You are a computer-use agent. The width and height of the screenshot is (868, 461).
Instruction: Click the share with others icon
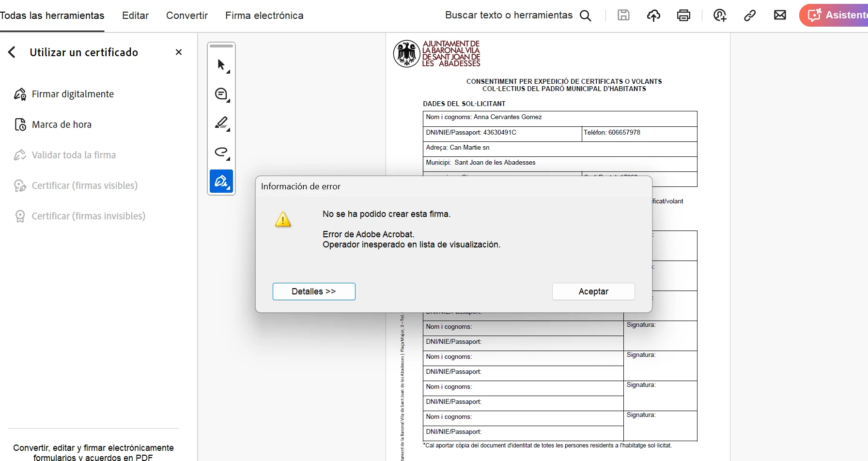tap(720, 15)
